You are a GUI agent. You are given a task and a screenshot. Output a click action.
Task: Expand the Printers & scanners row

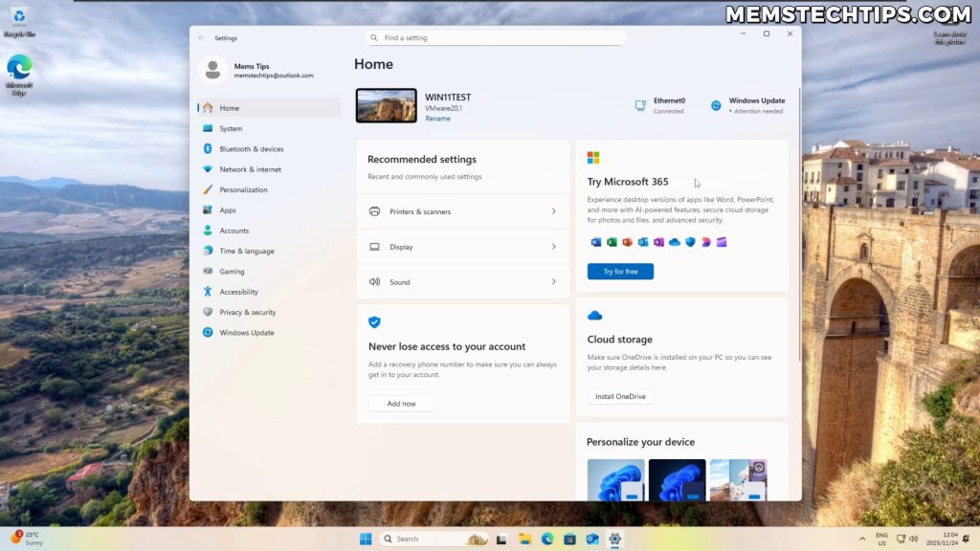(462, 211)
